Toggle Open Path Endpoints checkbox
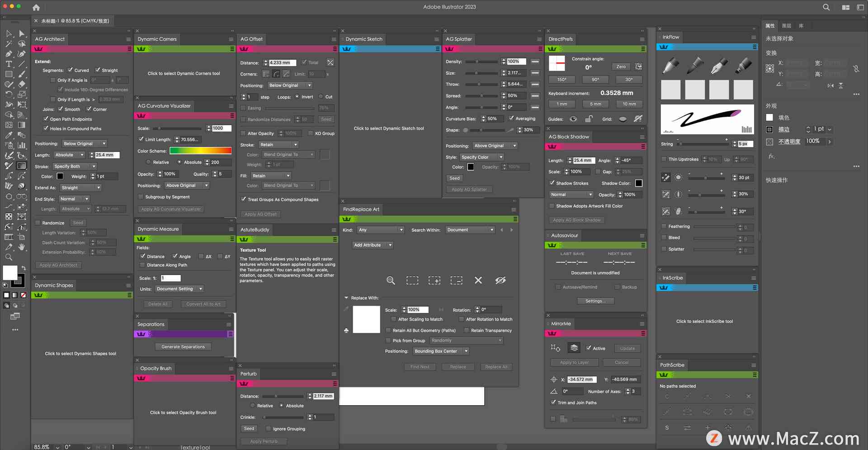The image size is (868, 450). 46,119
